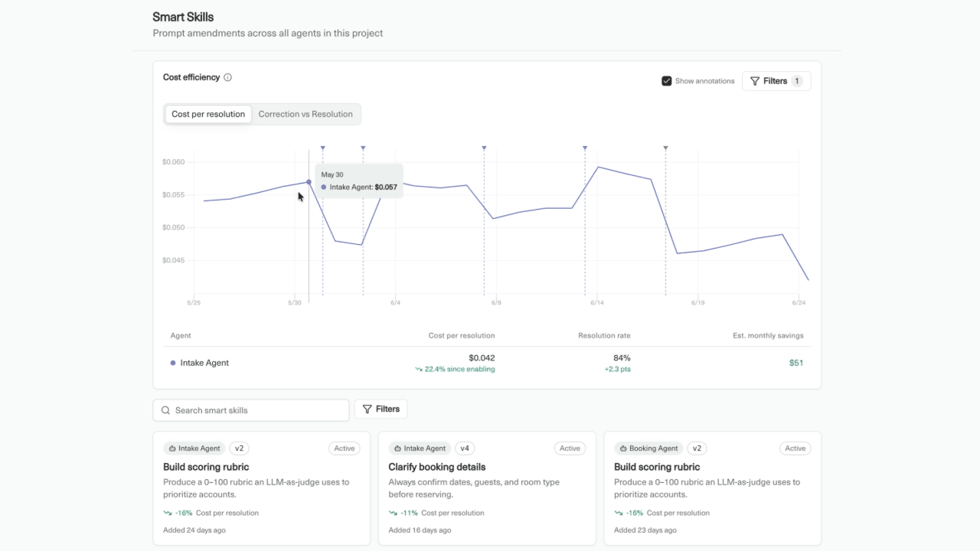
Task: Click the info icon beside Cost efficiency
Action: point(227,77)
